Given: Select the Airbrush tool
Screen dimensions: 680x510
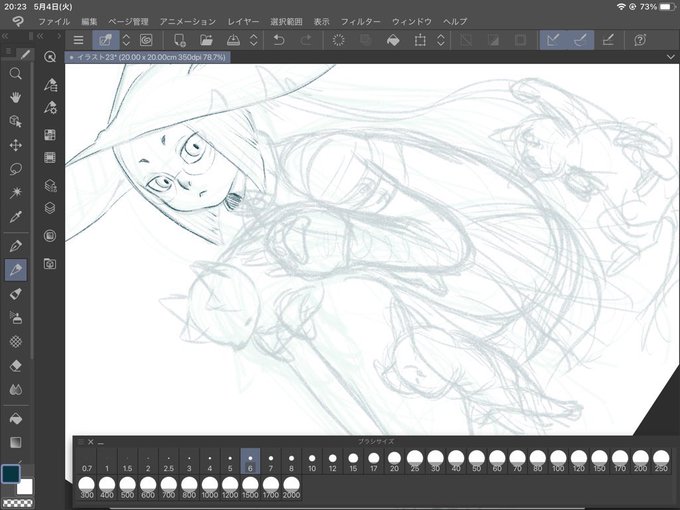Looking at the screenshot, I should 16,318.
